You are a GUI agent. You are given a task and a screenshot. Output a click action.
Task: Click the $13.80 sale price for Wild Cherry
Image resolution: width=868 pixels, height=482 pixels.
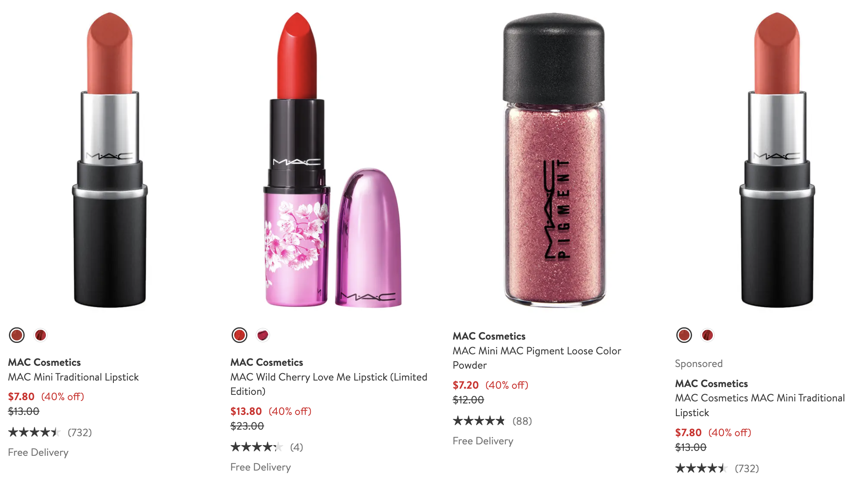246,411
